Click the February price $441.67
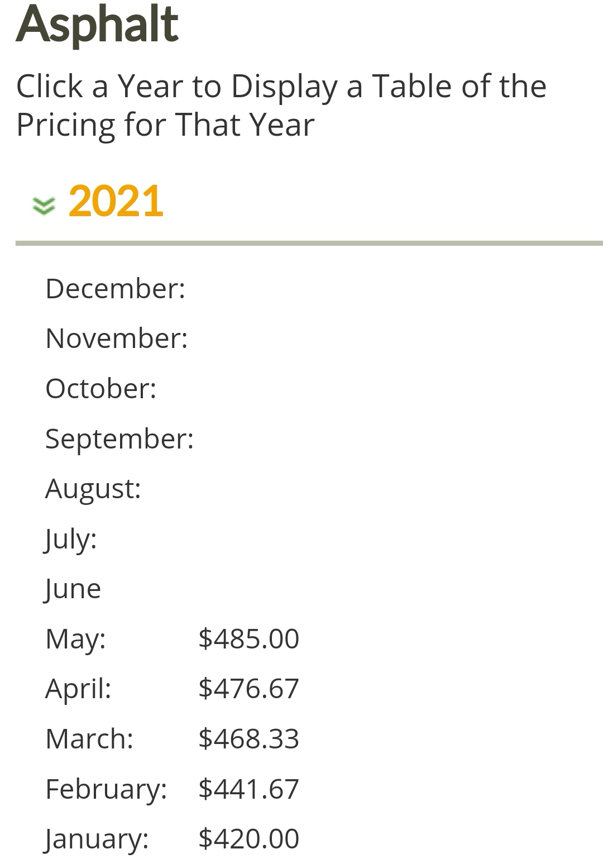Screen dimensions: 603x868 point(249,789)
